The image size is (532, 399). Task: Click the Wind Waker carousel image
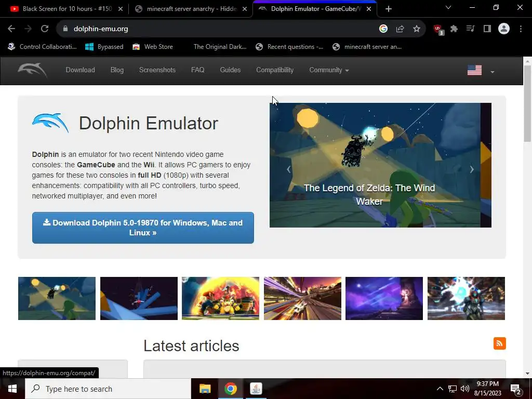coord(380,165)
